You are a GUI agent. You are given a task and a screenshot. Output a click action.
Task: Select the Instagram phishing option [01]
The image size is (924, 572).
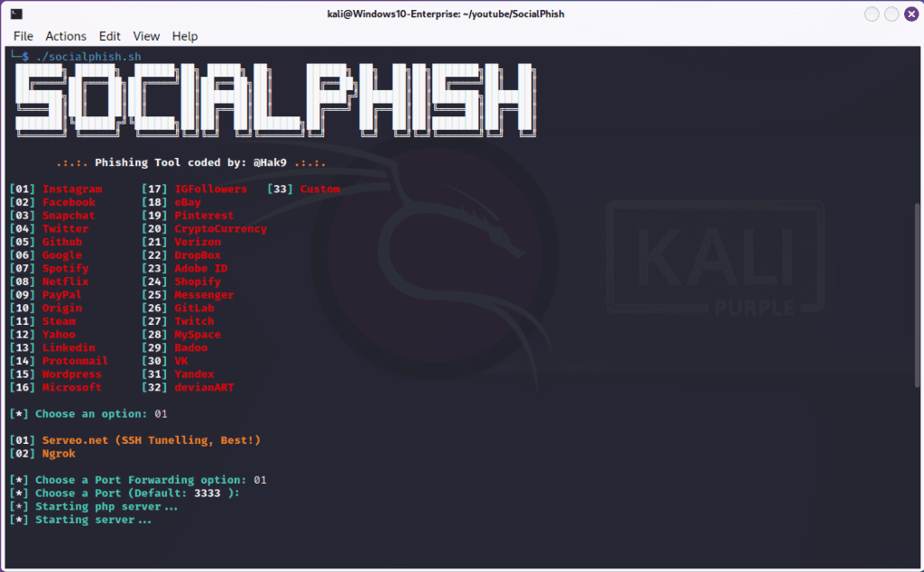pyautogui.click(x=72, y=189)
